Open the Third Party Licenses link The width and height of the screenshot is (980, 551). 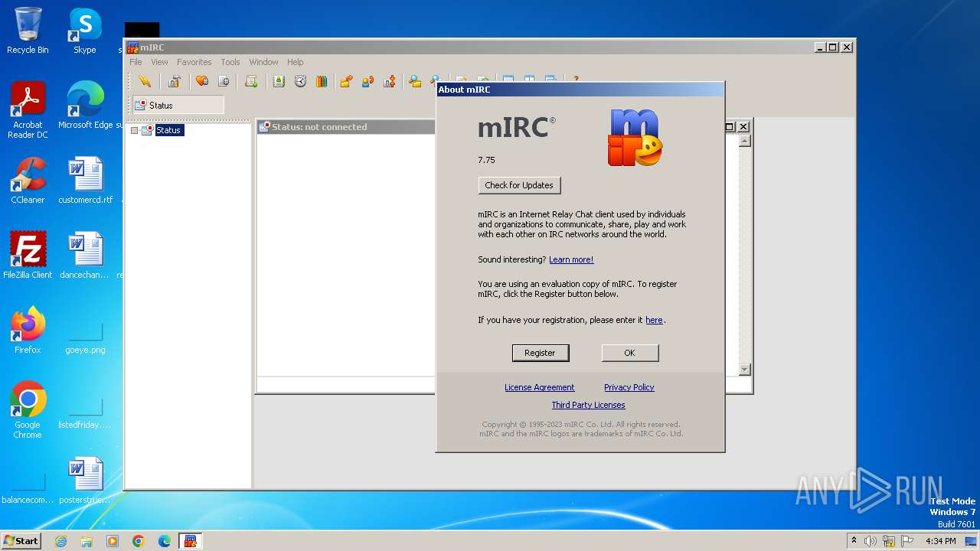coord(588,405)
